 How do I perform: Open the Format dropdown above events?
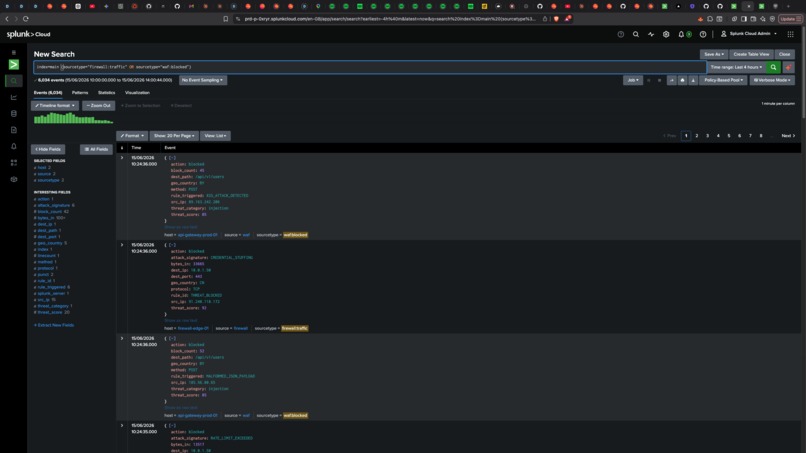[132, 136]
